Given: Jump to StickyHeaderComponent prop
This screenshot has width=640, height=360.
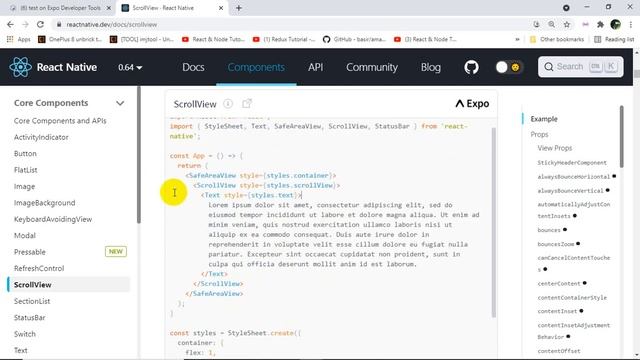Looking at the screenshot, I should (572, 162).
